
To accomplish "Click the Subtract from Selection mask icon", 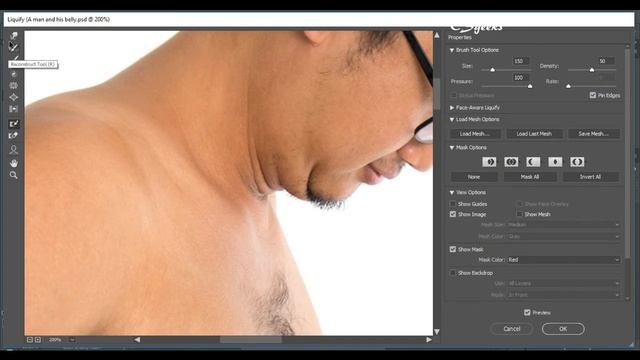I will 533,162.
